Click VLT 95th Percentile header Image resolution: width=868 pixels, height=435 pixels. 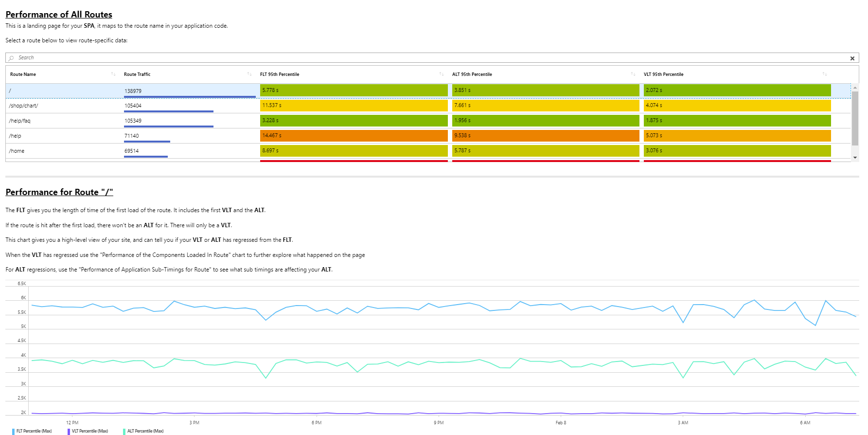pos(663,74)
